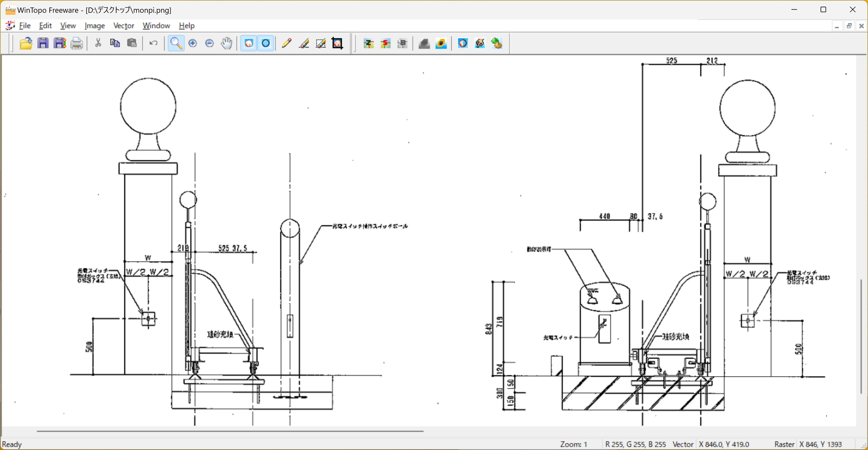The width and height of the screenshot is (868, 450).
Task: Open the Vector menu
Action: click(124, 26)
